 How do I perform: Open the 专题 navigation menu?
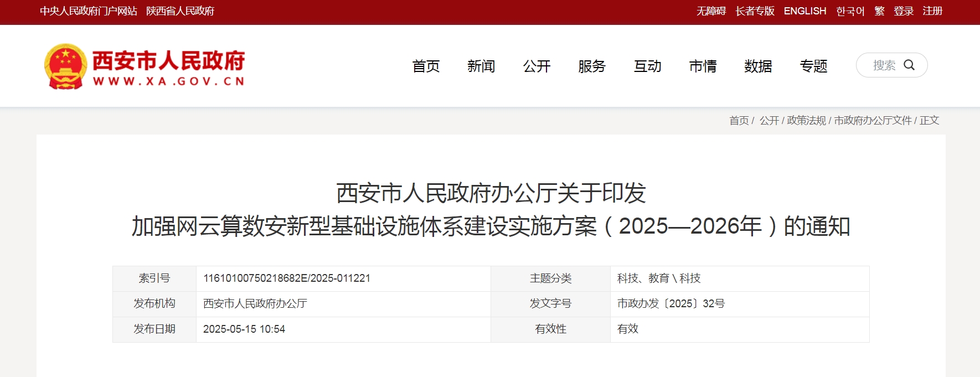(813, 66)
